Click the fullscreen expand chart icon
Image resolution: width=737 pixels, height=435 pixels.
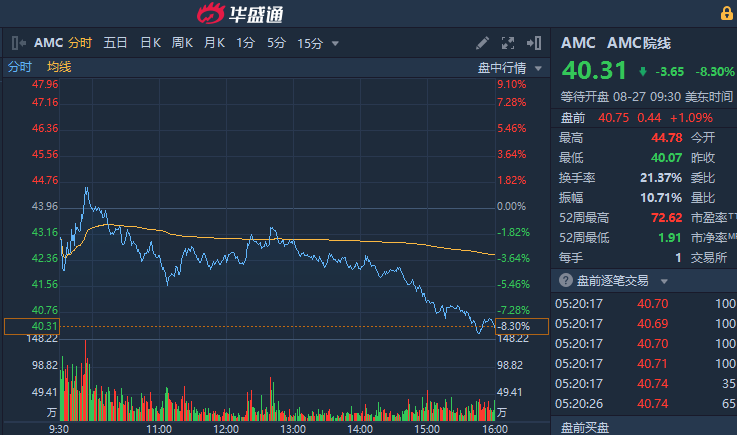[x=508, y=43]
